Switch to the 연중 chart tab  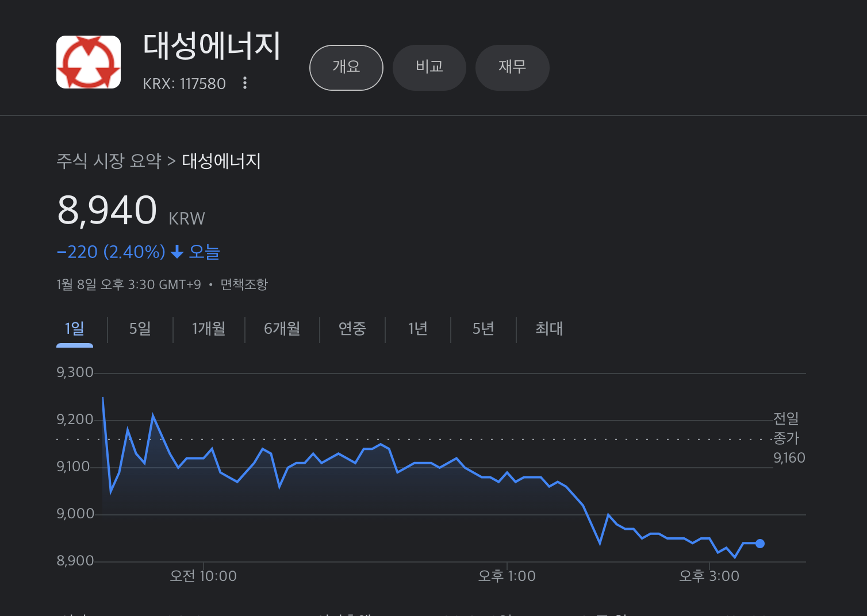tap(352, 329)
